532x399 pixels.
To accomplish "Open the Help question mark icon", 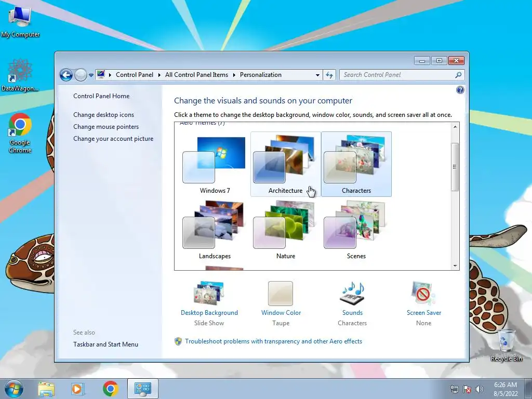I will [x=460, y=90].
